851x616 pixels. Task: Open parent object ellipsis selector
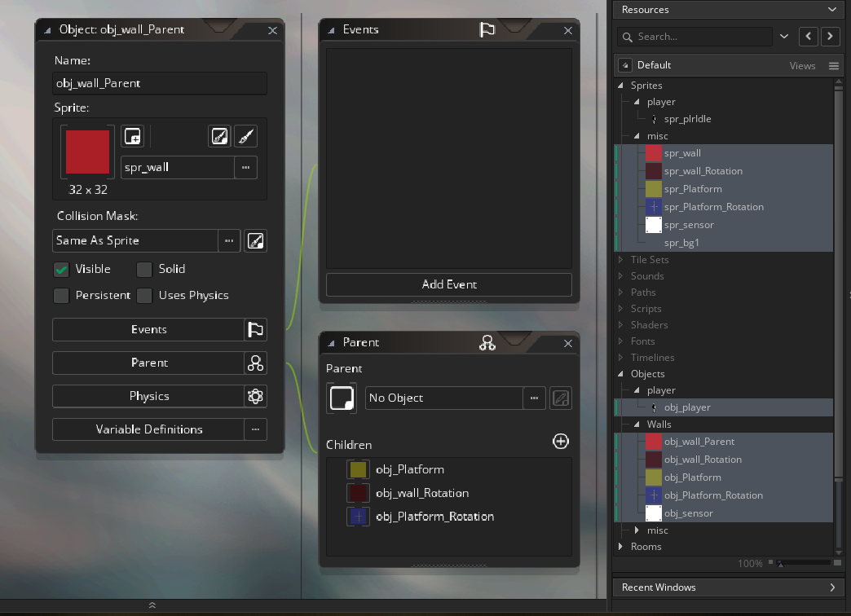[534, 398]
